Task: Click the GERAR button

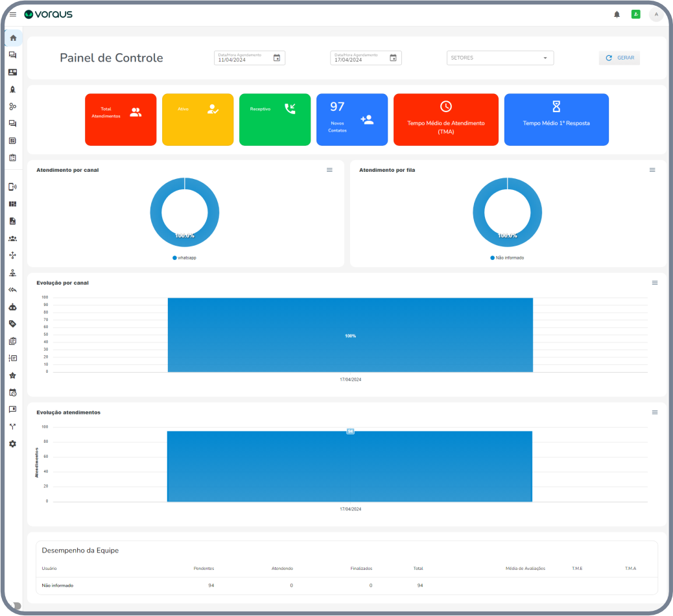Action: click(x=619, y=58)
